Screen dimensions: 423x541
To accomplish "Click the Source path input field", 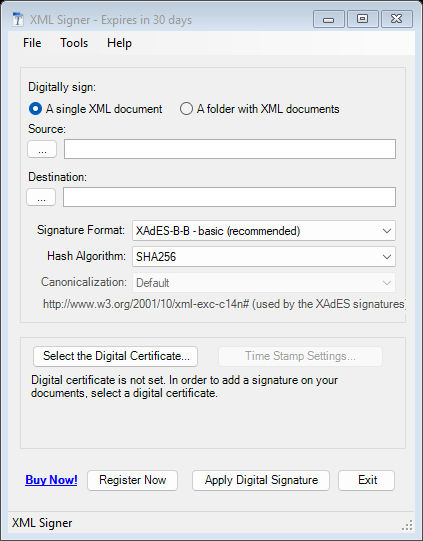I will pos(230,149).
